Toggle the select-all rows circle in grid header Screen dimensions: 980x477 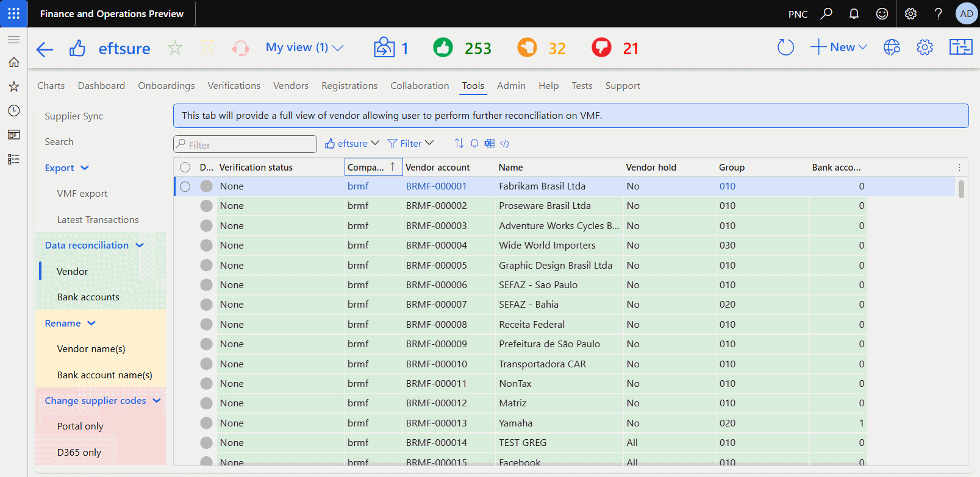click(185, 167)
